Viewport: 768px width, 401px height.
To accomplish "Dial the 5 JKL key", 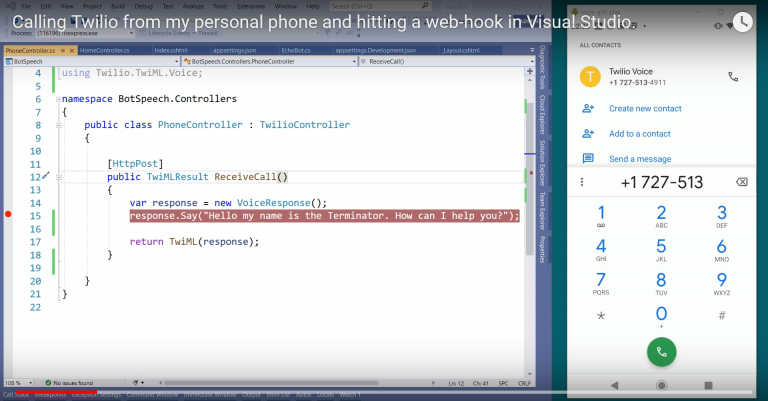I will (x=661, y=250).
